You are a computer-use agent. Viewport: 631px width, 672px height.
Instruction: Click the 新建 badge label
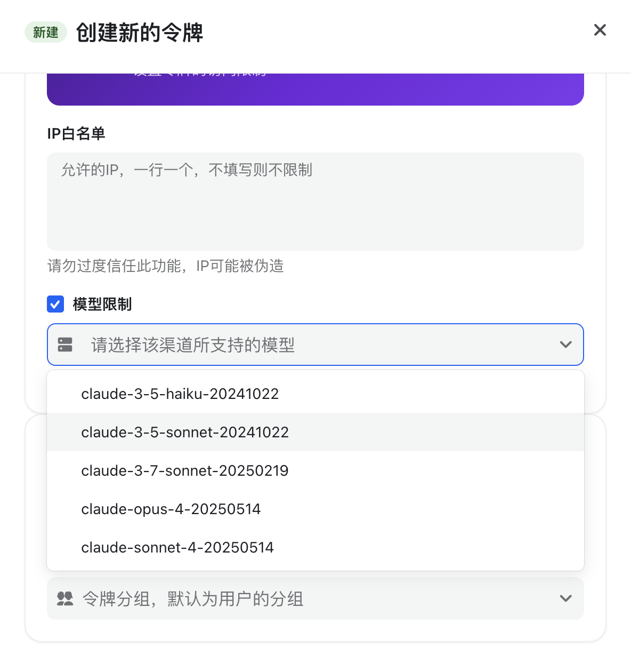pos(46,32)
